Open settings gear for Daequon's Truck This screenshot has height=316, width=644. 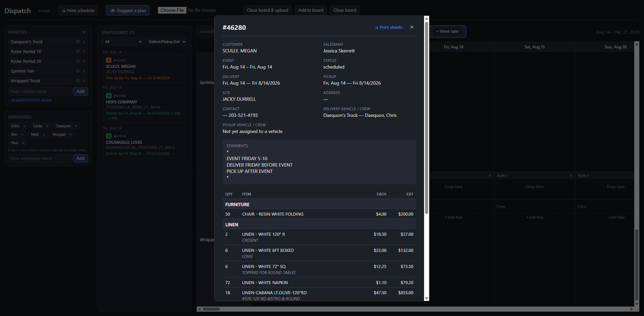(78, 42)
